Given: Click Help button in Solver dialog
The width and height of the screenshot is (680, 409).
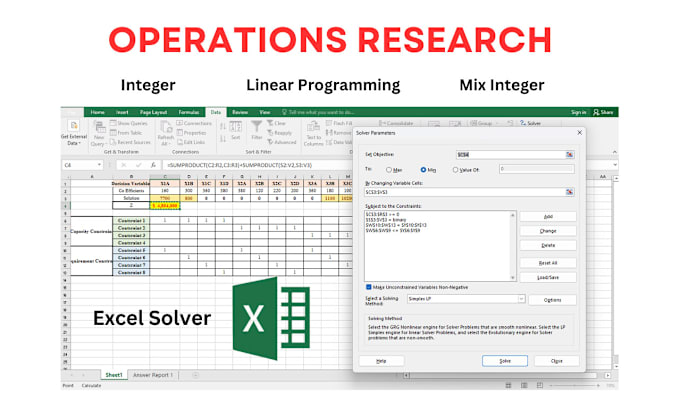Looking at the screenshot, I should click(x=381, y=361).
